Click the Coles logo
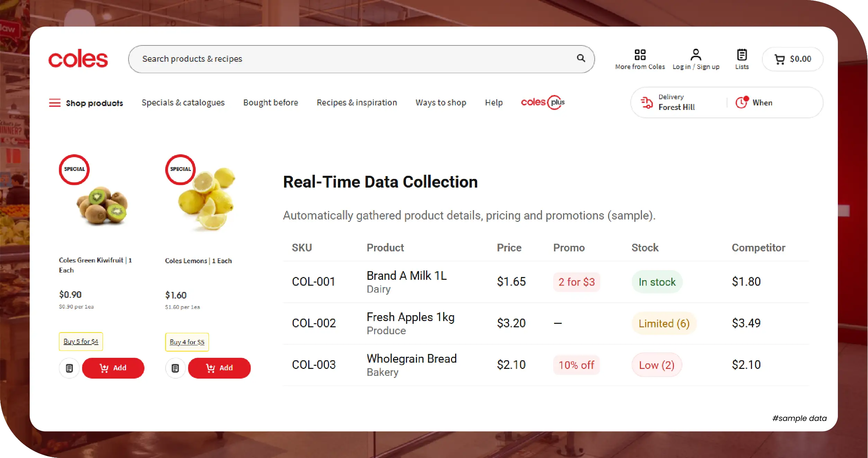Image resolution: width=868 pixels, height=458 pixels. [x=78, y=59]
